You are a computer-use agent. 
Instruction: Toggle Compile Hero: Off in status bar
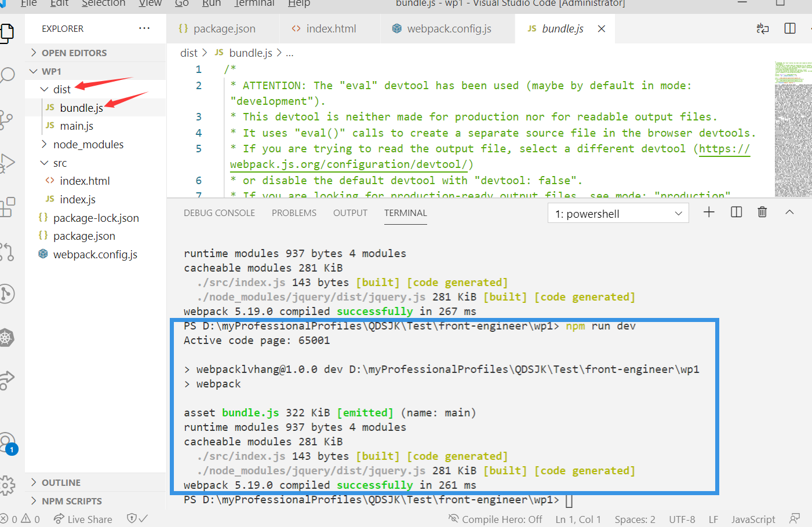496,519
